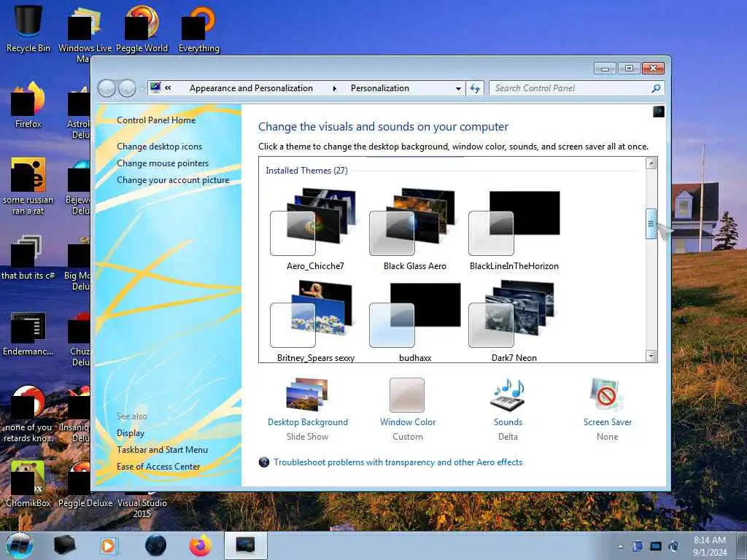Open the recent pages dropdown arrow
This screenshot has width=747, height=560.
click(x=142, y=88)
